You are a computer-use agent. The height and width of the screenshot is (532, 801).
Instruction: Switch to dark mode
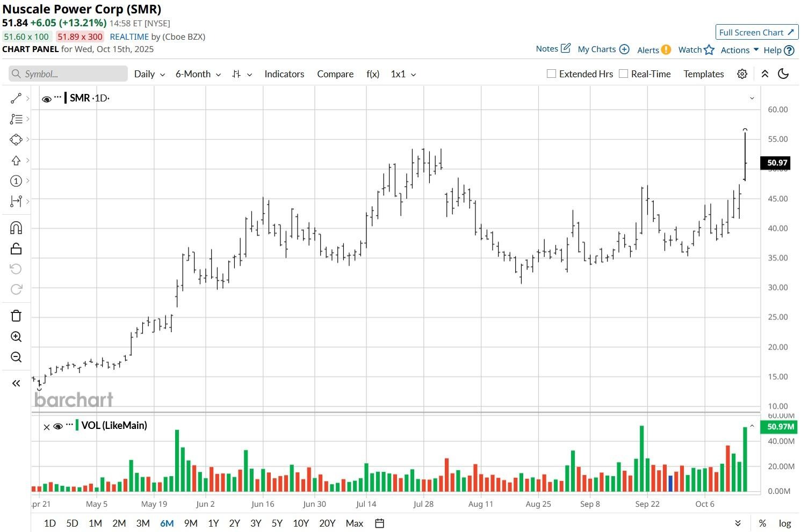[783, 74]
